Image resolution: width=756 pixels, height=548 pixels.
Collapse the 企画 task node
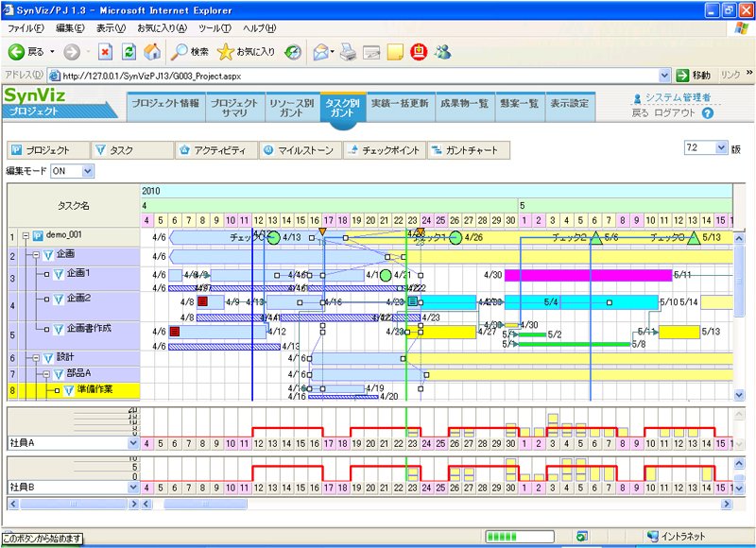click(x=36, y=255)
